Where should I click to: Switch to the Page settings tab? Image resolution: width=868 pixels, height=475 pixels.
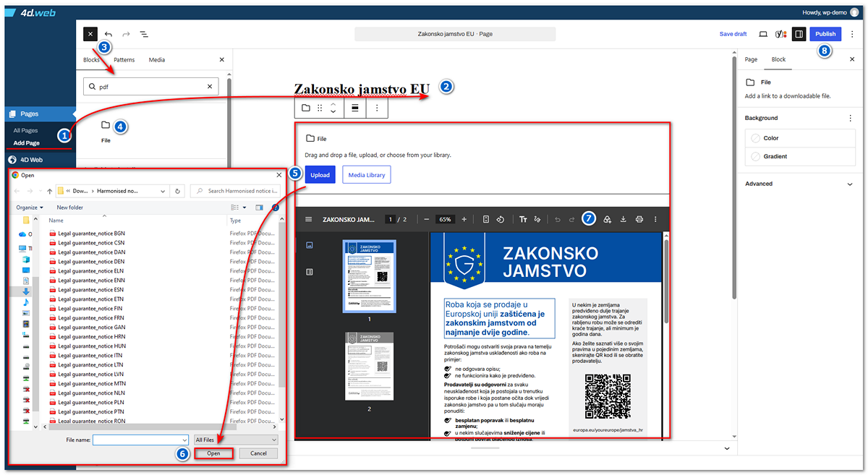(751, 59)
